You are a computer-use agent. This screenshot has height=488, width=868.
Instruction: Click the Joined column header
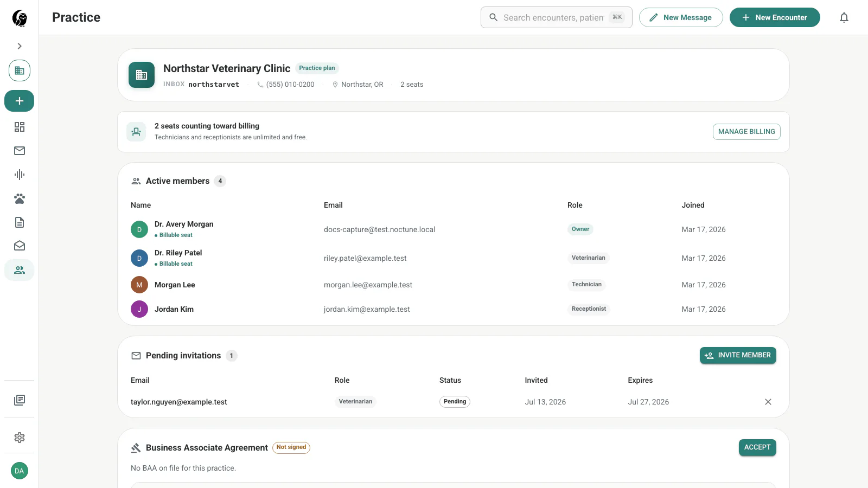[693, 205]
